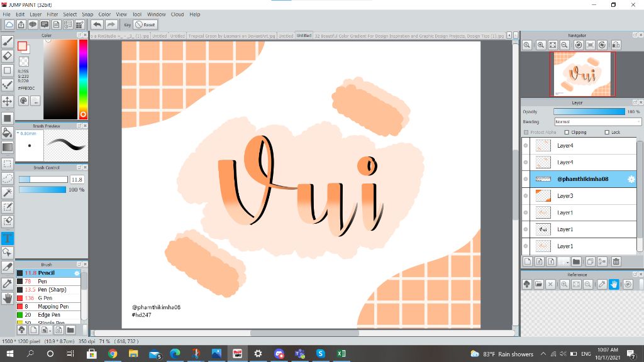Click the export/share icon in top toolbar
The image size is (644, 362).
pyautogui.click(x=21, y=25)
